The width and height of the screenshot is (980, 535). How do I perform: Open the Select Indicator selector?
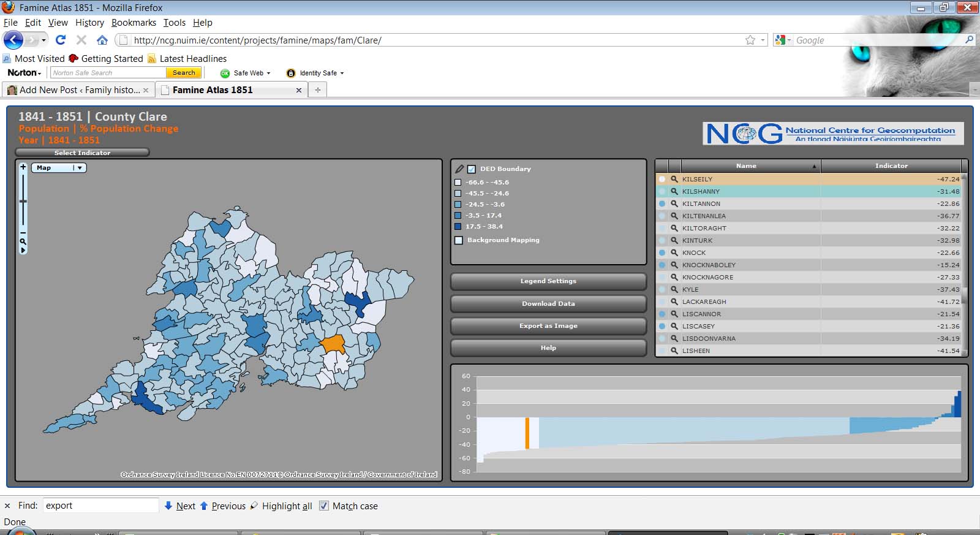[82, 153]
